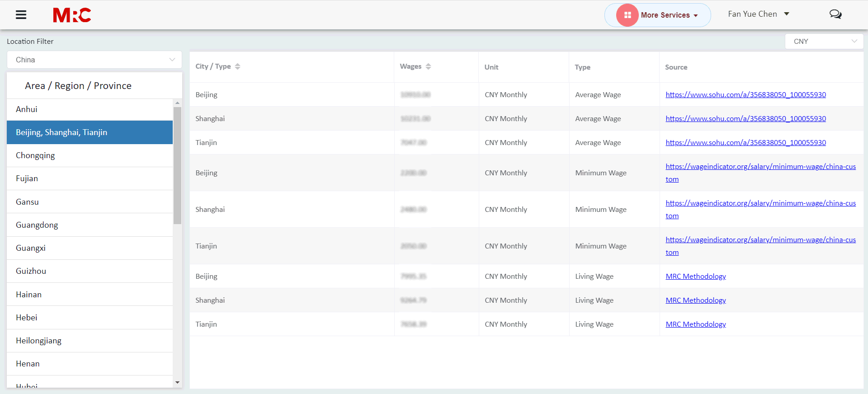Viewport: 868px width, 394px height.
Task: Change the CNY currency selector
Action: pos(824,41)
